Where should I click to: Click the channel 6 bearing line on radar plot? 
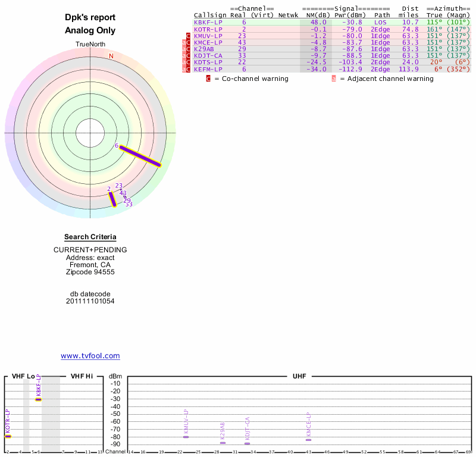[140, 155]
